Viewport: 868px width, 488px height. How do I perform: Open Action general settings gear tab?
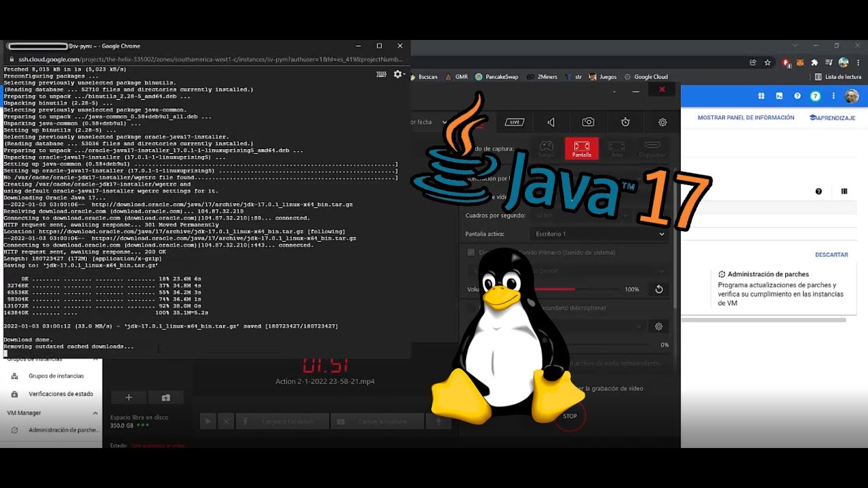click(663, 122)
